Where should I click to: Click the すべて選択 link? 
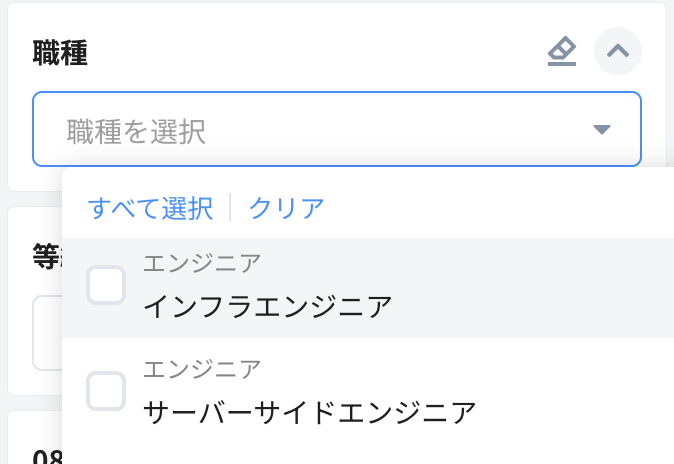pos(150,208)
